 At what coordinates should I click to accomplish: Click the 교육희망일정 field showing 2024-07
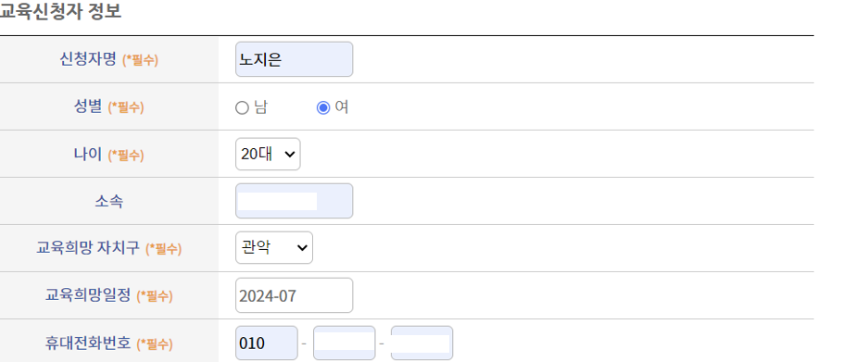click(294, 295)
